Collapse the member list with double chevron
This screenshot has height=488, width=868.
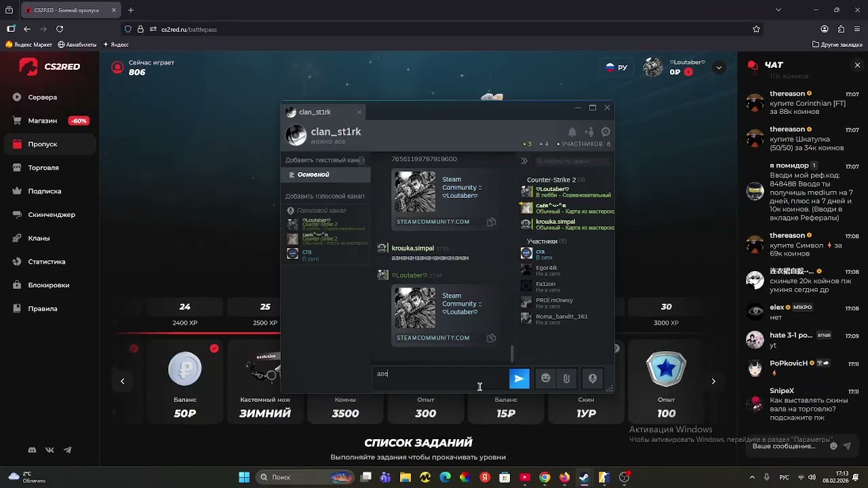524,161
